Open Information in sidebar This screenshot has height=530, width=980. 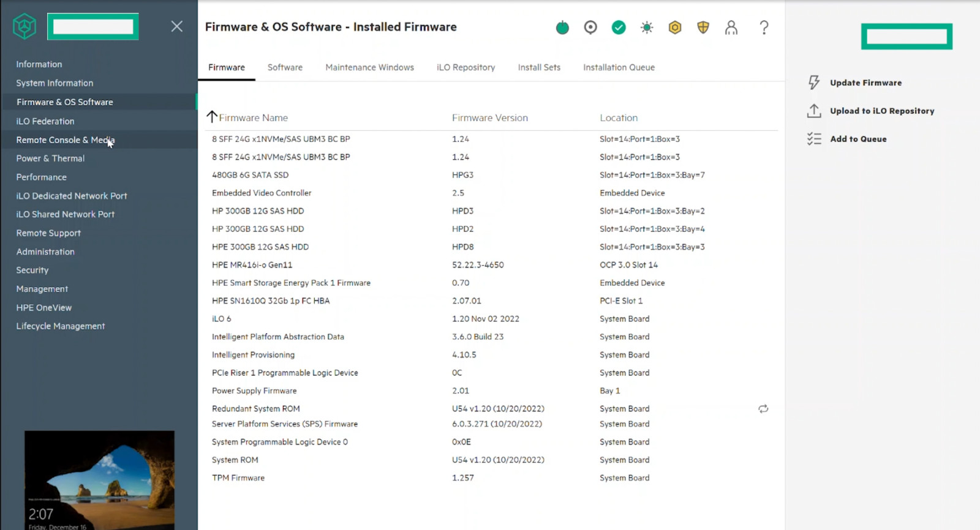click(x=39, y=64)
